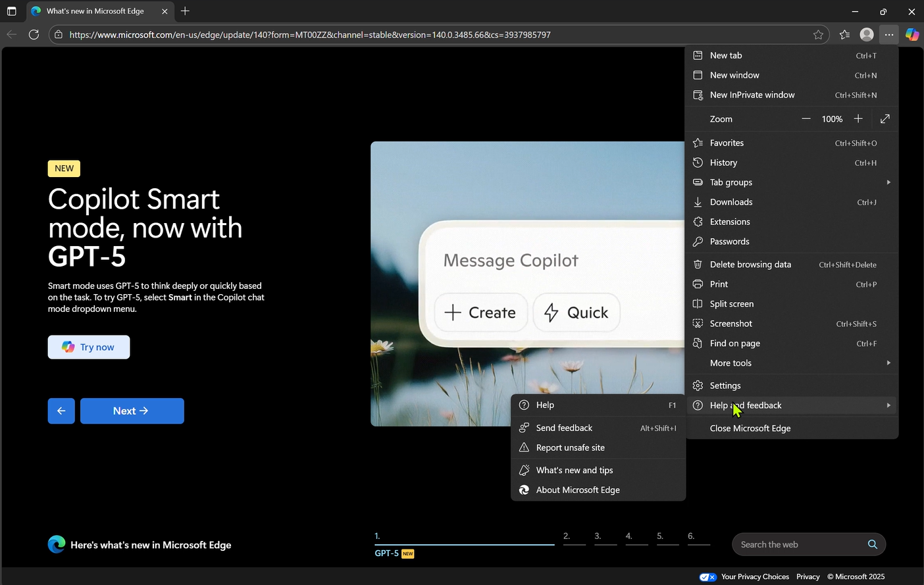Expand Help and feedback submenu

click(x=791, y=405)
